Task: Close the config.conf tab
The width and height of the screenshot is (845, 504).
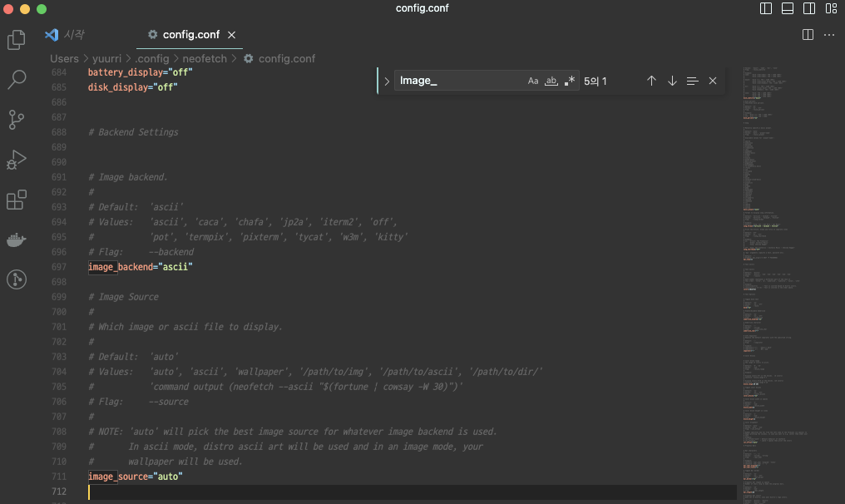Action: click(x=232, y=35)
